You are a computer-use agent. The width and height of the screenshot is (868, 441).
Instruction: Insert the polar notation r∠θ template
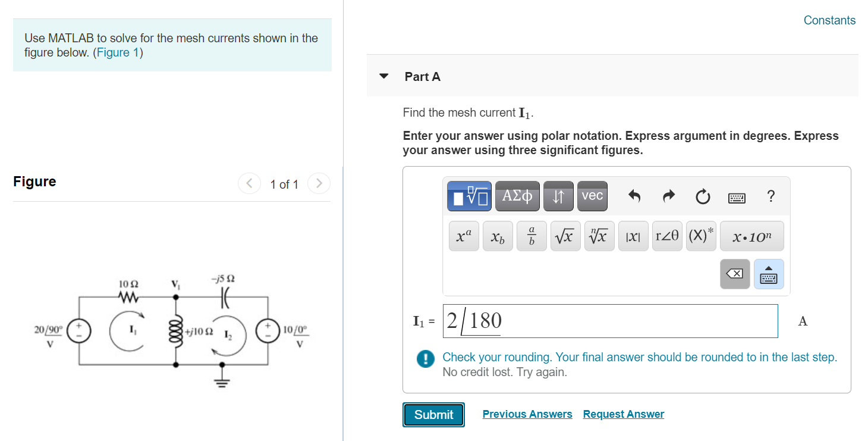667,236
